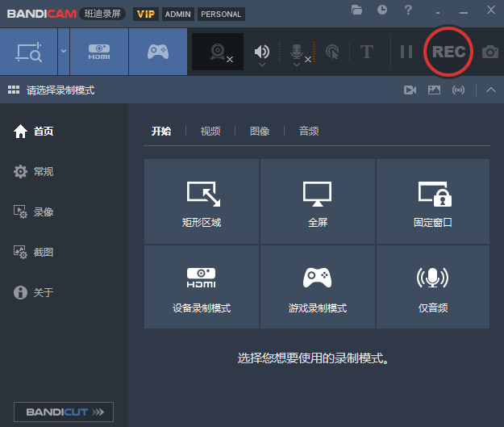Select screen recording mode in toolbar
Screen dimensions: 504x427
28,52
